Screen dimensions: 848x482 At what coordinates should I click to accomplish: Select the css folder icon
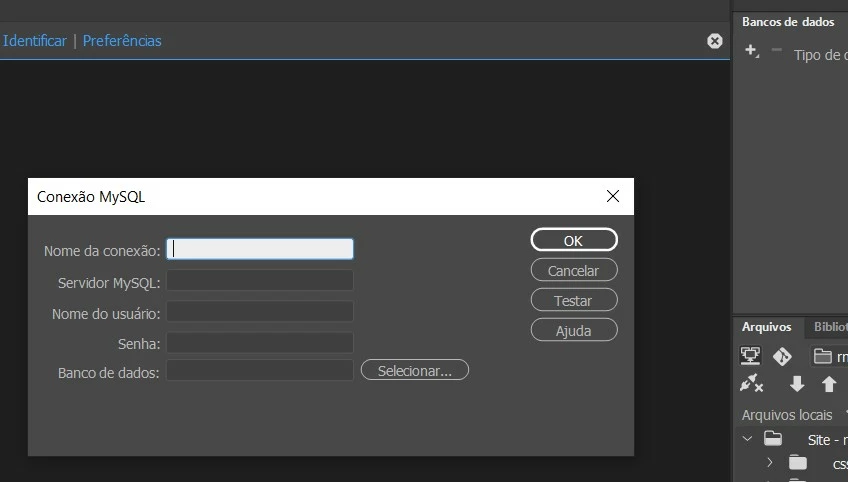(798, 463)
